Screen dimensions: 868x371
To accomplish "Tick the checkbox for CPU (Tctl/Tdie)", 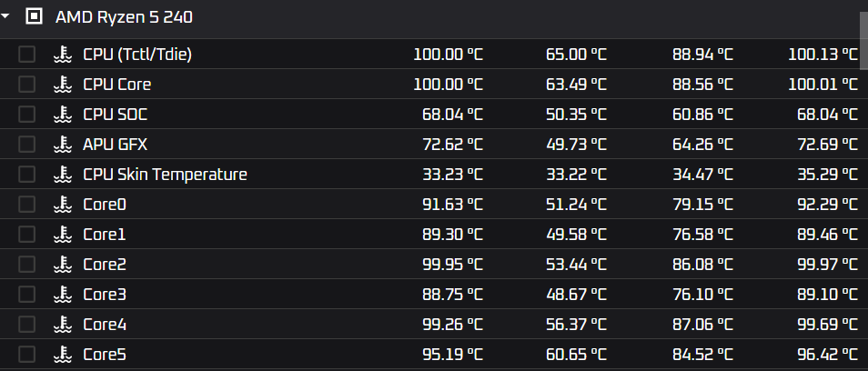I will pos(26,55).
